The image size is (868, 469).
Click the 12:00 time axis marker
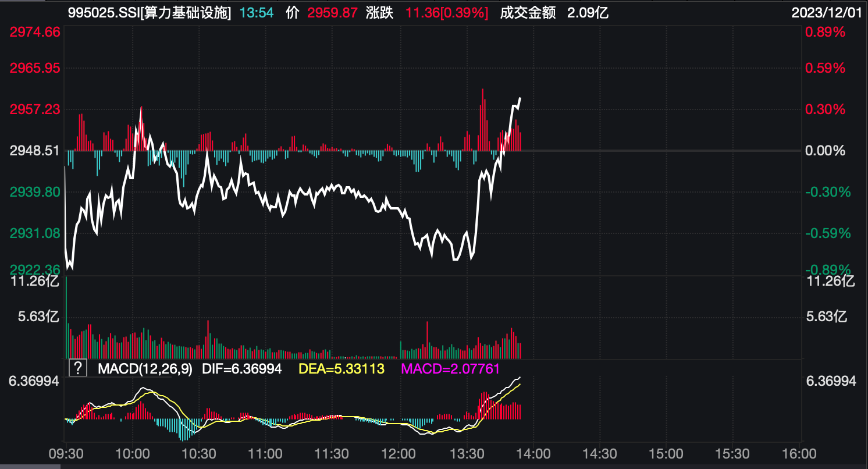[399, 453]
